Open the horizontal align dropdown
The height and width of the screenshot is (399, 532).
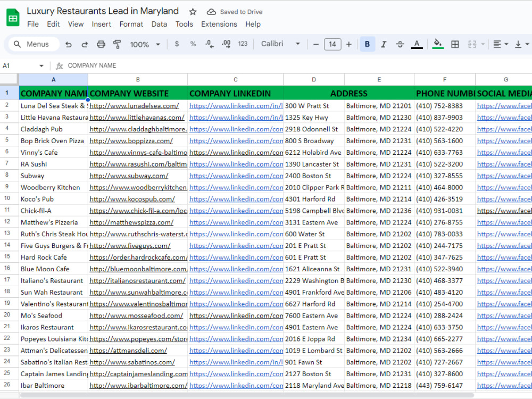coord(501,44)
